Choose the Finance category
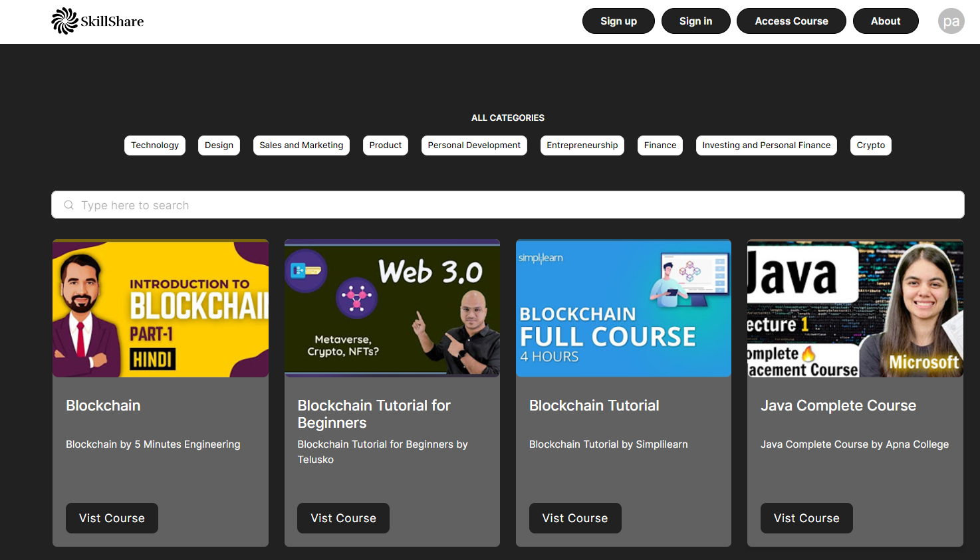 pos(660,145)
